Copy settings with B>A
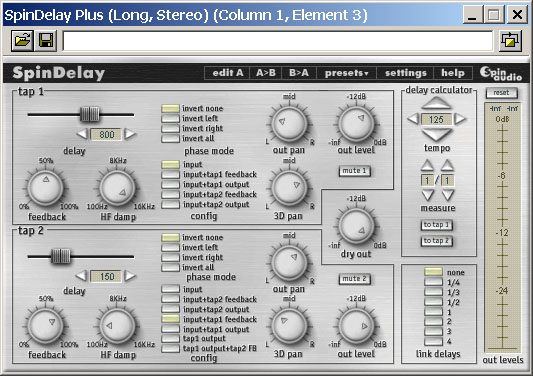The height and width of the screenshot is (376, 533). pos(299,73)
